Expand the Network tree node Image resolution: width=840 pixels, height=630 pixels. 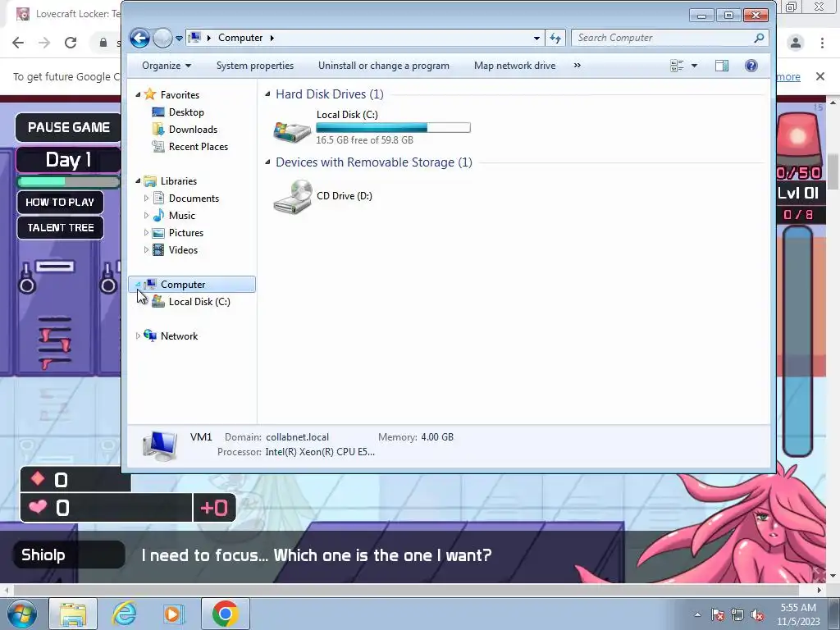tap(138, 336)
